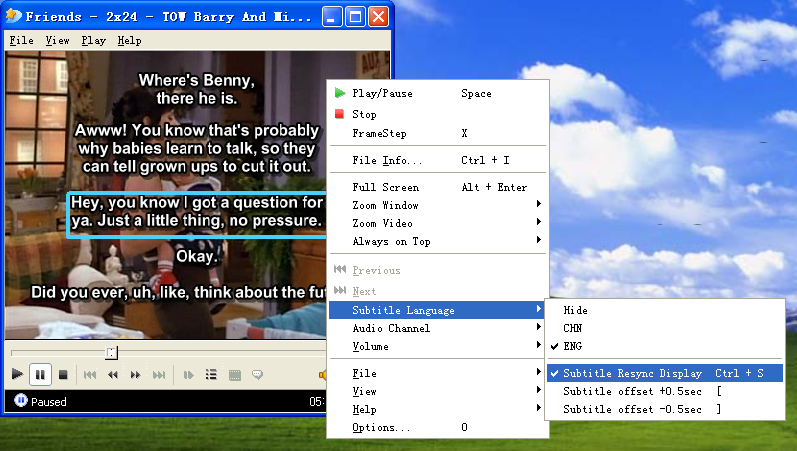
Task: Click the rewind double-arrow icon
Action: (x=113, y=375)
